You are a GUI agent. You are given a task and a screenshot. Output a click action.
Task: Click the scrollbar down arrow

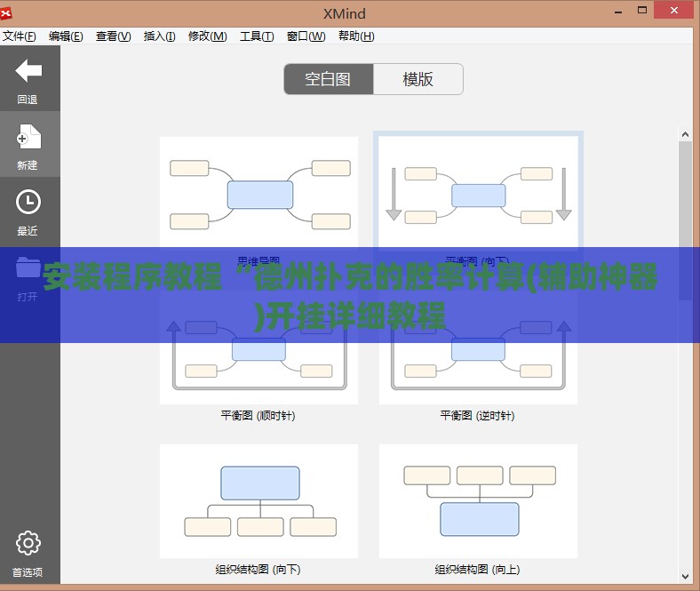685,577
